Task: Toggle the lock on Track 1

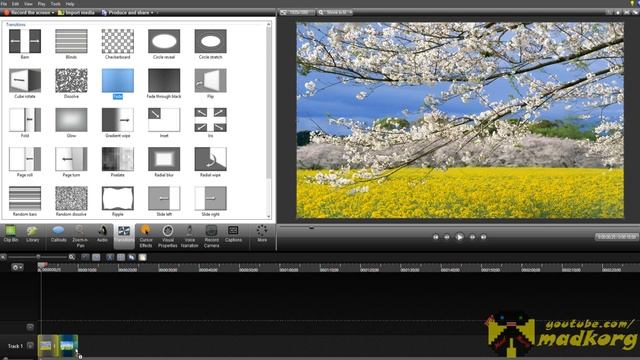Action: pyautogui.click(x=30, y=346)
